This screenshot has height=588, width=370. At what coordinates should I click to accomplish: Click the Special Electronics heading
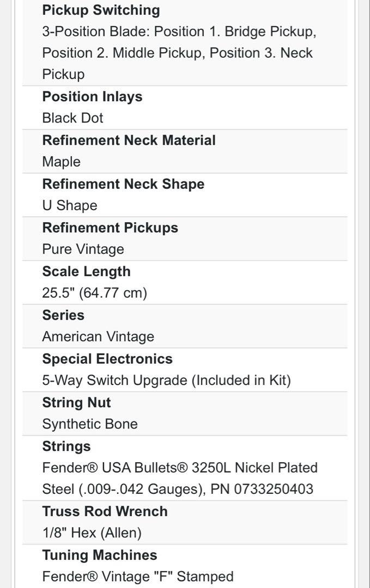tap(107, 359)
